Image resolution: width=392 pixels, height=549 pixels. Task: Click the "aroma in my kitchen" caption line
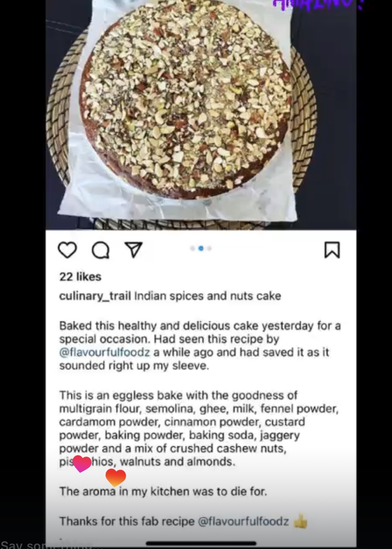coord(163,491)
